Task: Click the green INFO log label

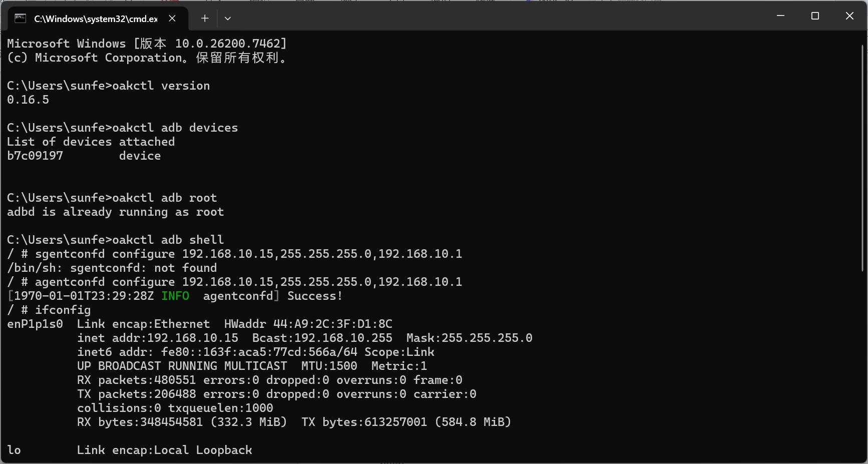Action: point(175,296)
